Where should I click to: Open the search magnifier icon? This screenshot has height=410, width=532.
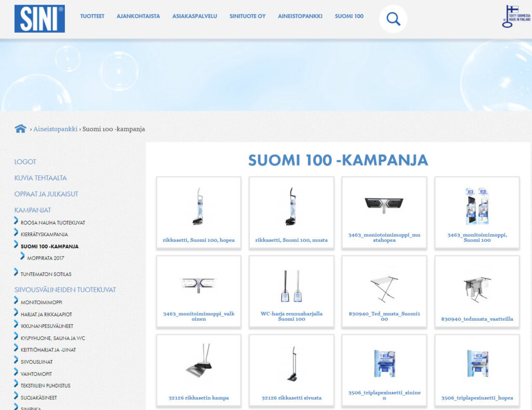click(x=393, y=19)
